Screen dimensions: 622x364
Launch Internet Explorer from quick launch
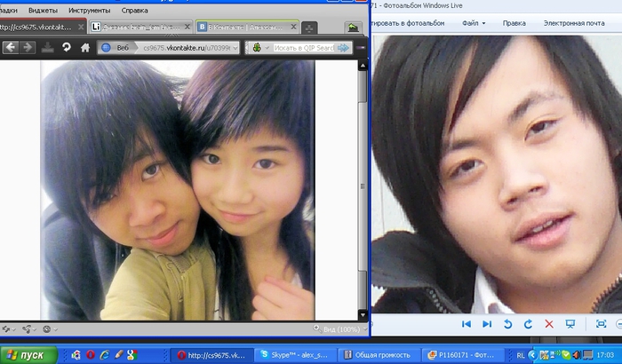104,354
